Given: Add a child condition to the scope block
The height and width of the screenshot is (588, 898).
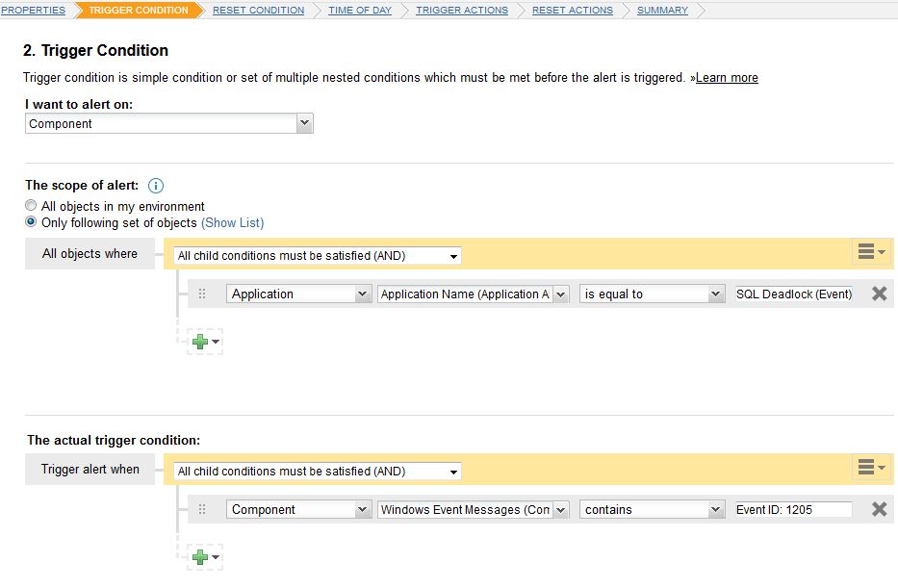Looking at the screenshot, I should click(x=200, y=341).
